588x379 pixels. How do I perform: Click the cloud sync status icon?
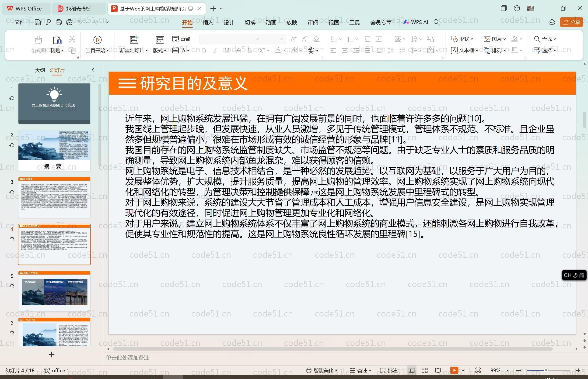click(x=552, y=22)
